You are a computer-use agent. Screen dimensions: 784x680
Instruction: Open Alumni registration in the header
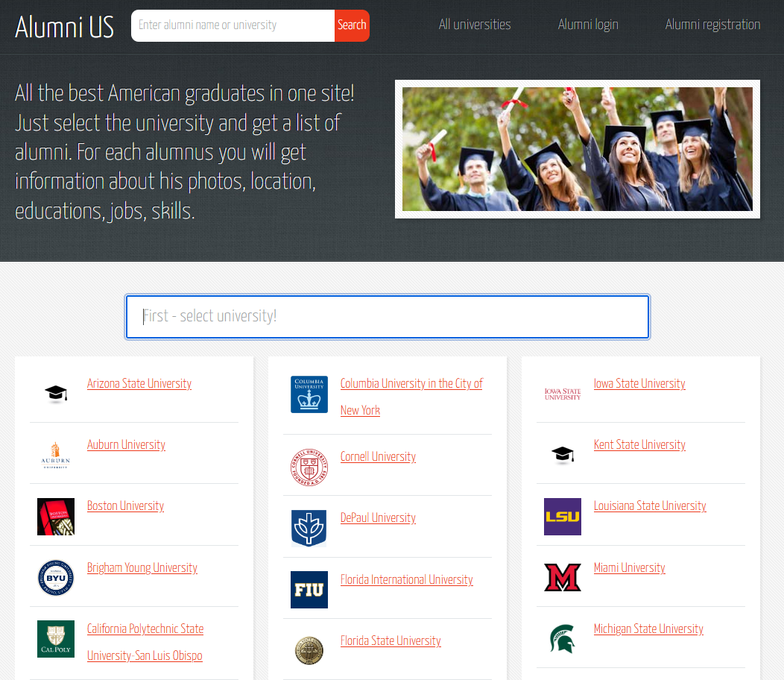click(x=712, y=25)
